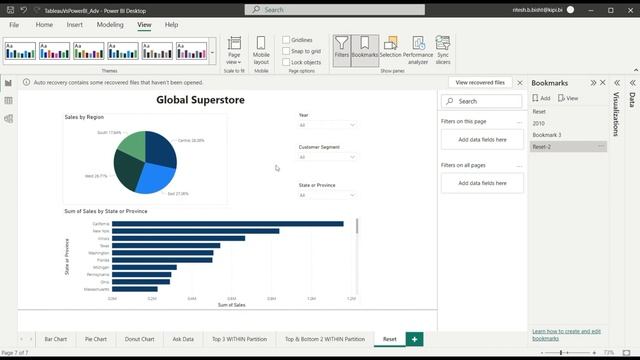Switch to Report view in sidebar
This screenshot has height=360, width=640.
tap(8, 83)
